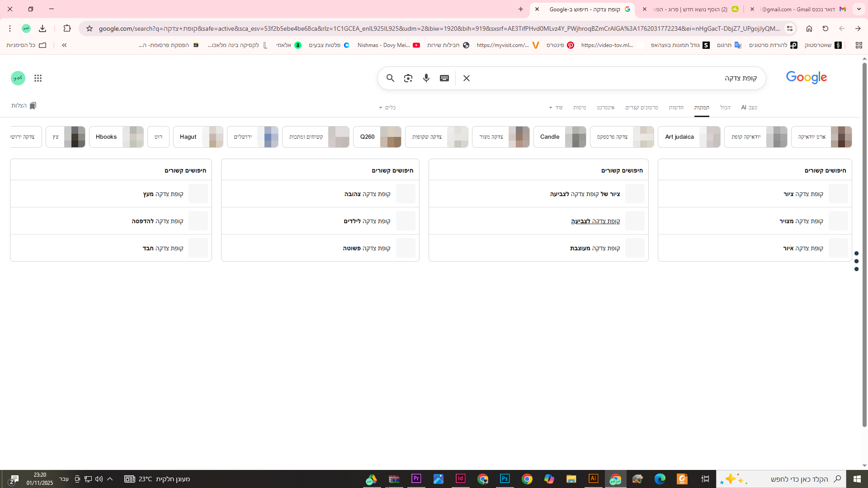Viewport: 868px width, 488px height.
Task: Open Photoshop from the Windows taskbar
Action: point(505,479)
